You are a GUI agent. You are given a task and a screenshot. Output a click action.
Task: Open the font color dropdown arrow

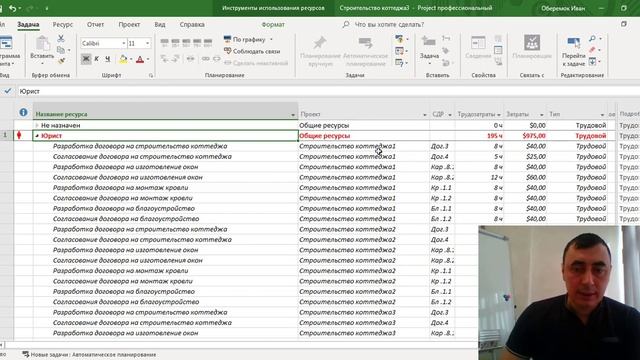click(x=148, y=59)
